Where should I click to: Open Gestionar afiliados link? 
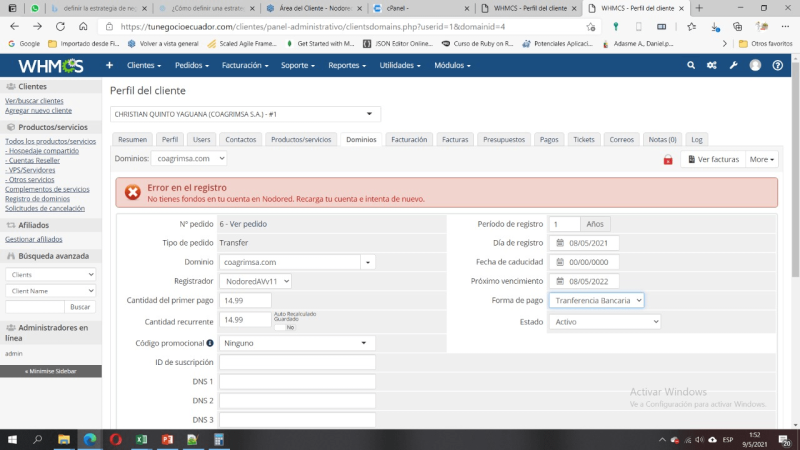coord(34,239)
